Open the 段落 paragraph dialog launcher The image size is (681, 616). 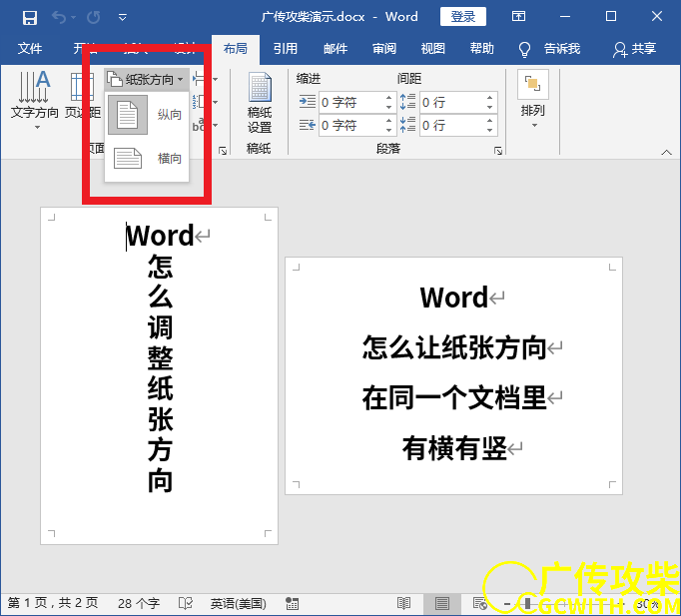(498, 151)
